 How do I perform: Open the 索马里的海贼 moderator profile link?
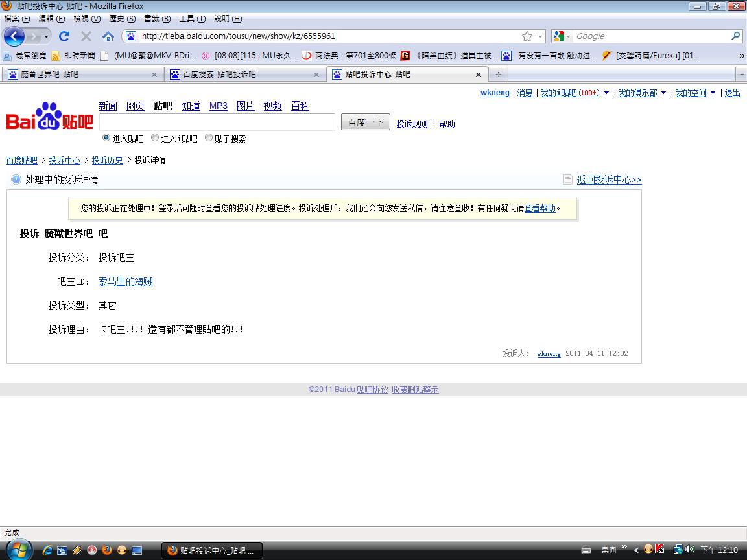point(125,281)
